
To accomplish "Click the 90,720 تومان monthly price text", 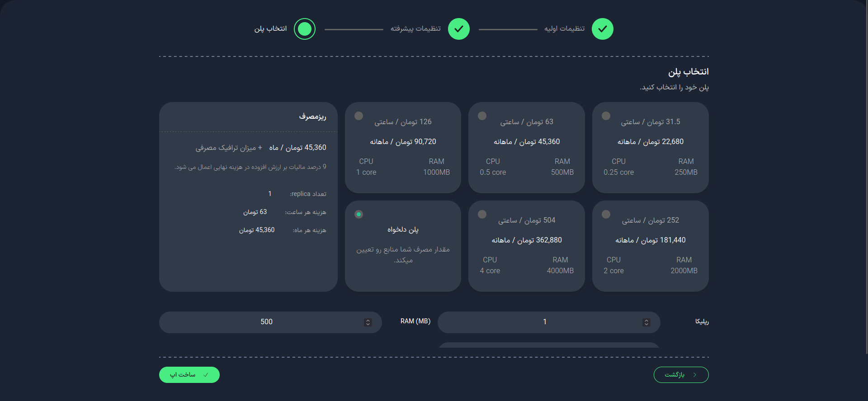I will tap(403, 142).
